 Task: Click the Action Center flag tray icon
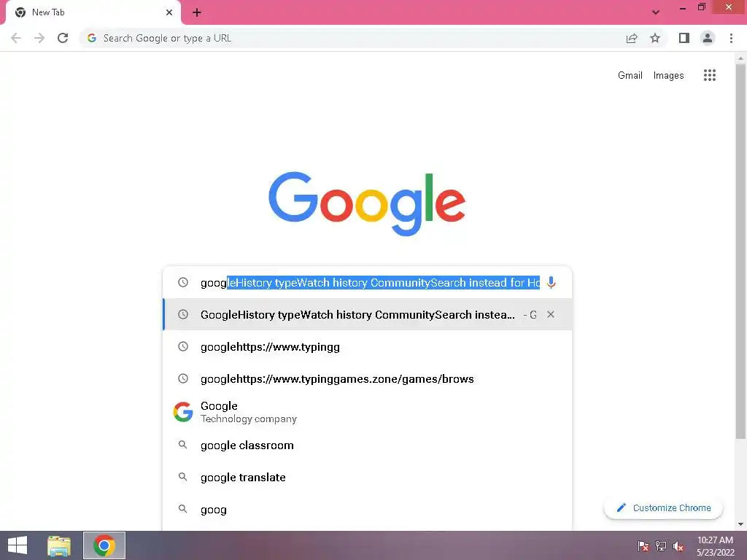click(643, 546)
